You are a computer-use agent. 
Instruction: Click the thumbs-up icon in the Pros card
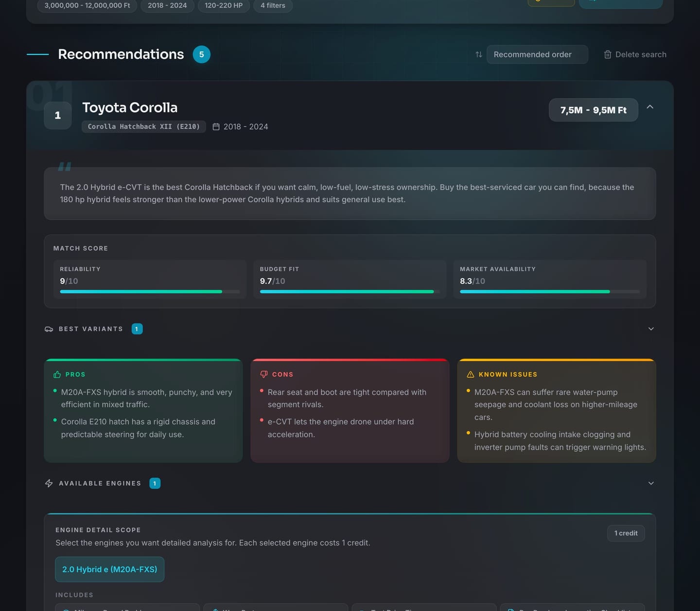tap(57, 374)
